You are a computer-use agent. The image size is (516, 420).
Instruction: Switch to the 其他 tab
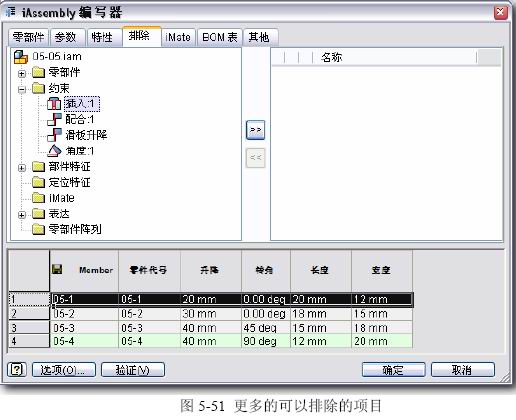click(x=260, y=37)
